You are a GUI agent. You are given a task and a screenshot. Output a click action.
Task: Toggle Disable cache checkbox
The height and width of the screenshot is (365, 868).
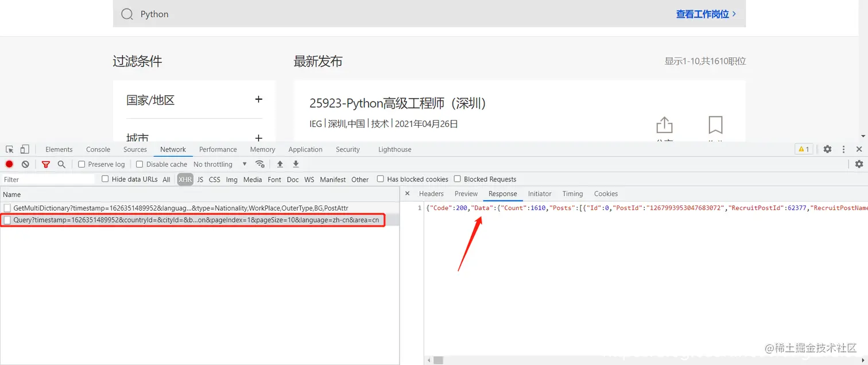[x=139, y=164]
